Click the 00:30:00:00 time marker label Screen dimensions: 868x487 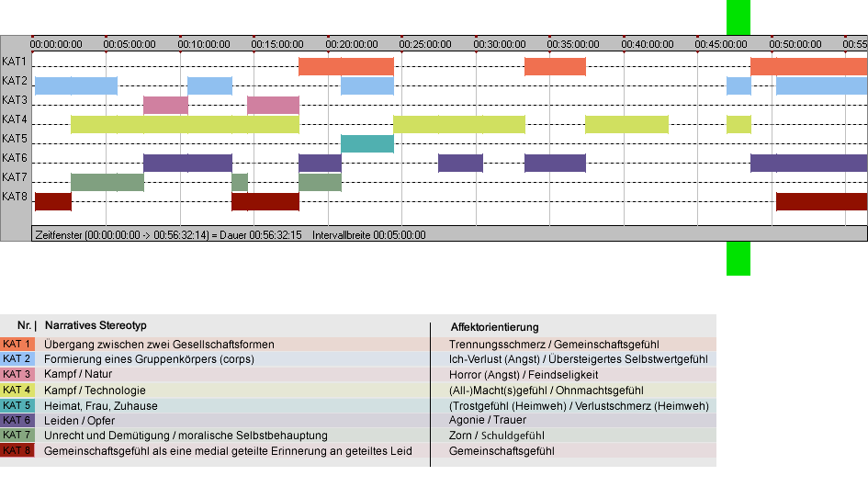click(500, 44)
